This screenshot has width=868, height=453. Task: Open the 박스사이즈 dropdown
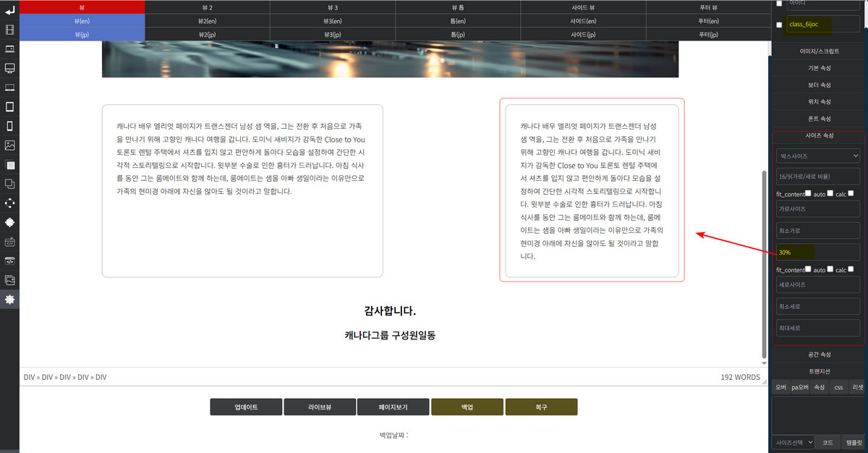818,156
